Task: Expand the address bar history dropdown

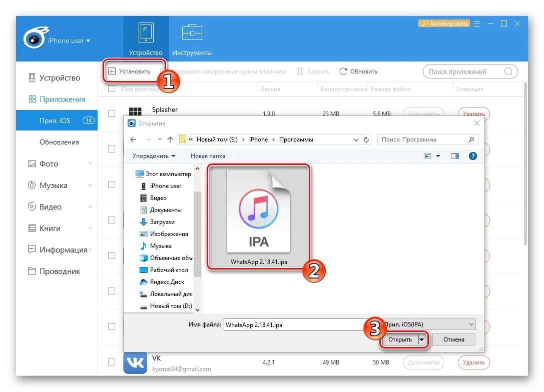Action: pos(356,139)
